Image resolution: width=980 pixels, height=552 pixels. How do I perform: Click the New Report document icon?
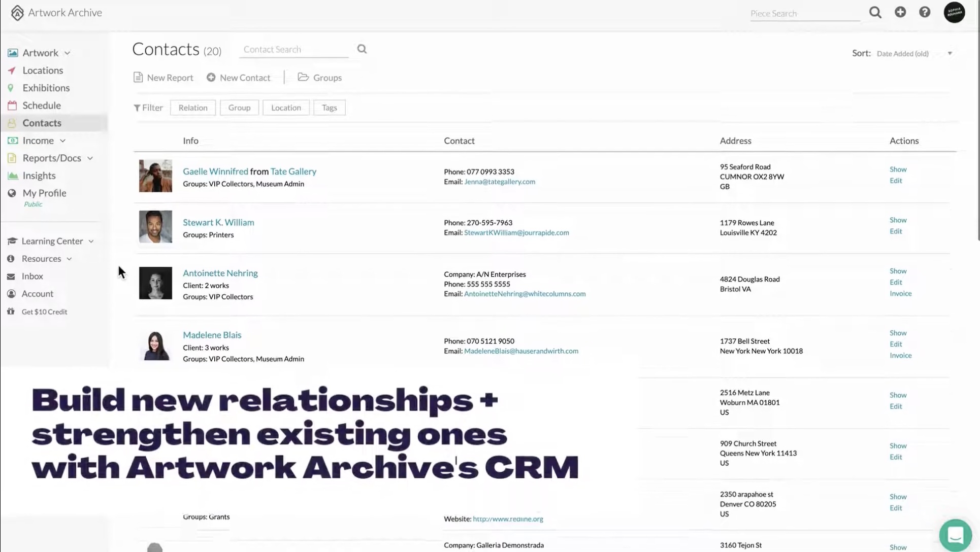point(138,77)
